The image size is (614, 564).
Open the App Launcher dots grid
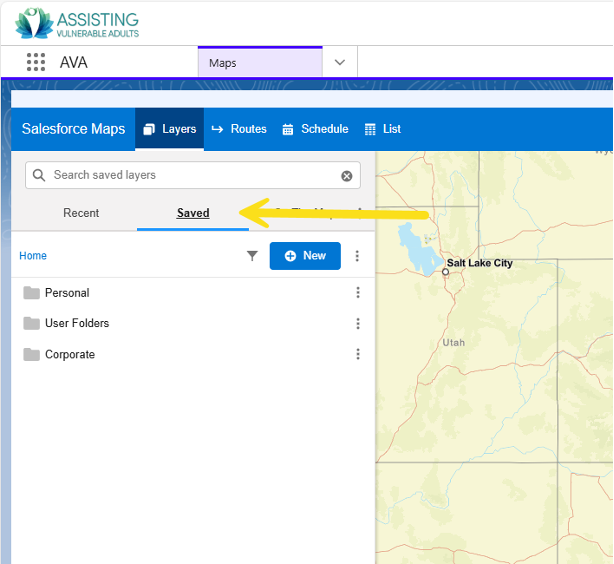pos(36,62)
